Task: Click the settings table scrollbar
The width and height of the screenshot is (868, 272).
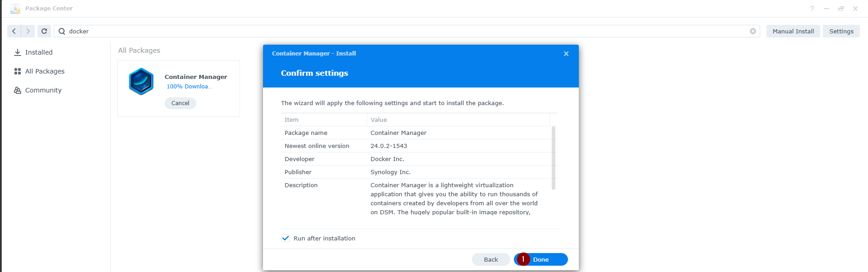Action: (x=554, y=158)
